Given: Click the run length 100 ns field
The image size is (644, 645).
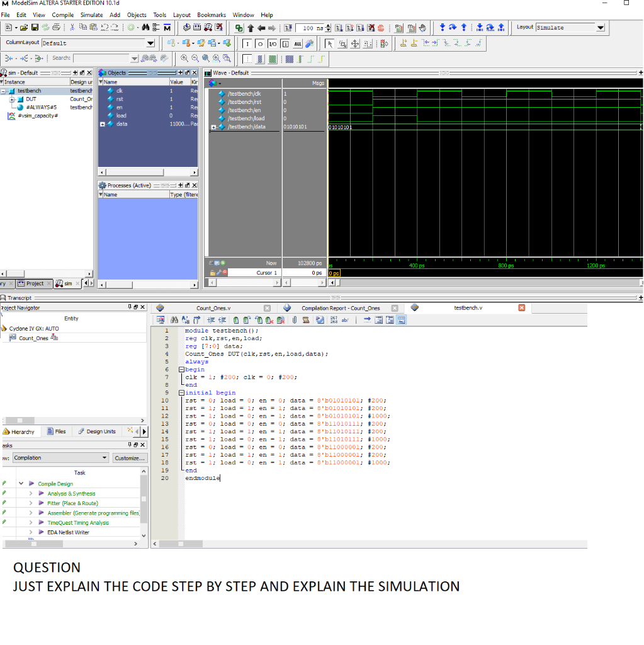Looking at the screenshot, I should tap(311, 28).
